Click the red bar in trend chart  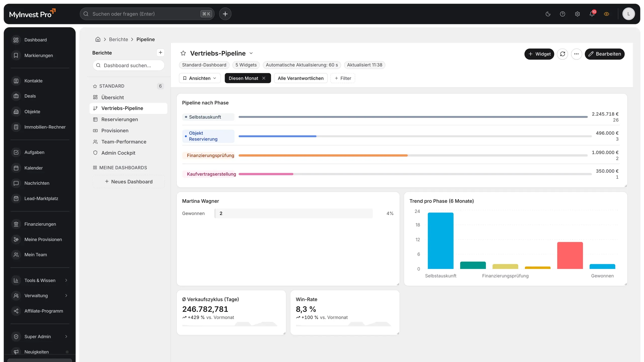click(570, 255)
